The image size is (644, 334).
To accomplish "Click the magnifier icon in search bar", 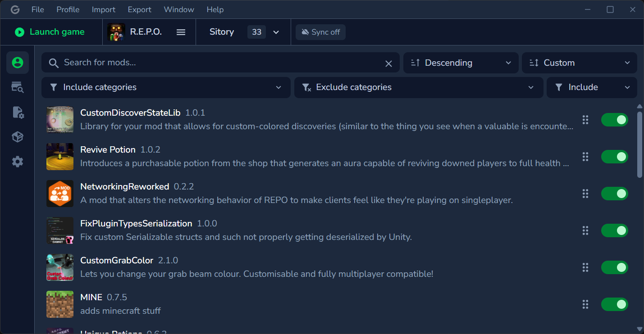I will (x=54, y=63).
